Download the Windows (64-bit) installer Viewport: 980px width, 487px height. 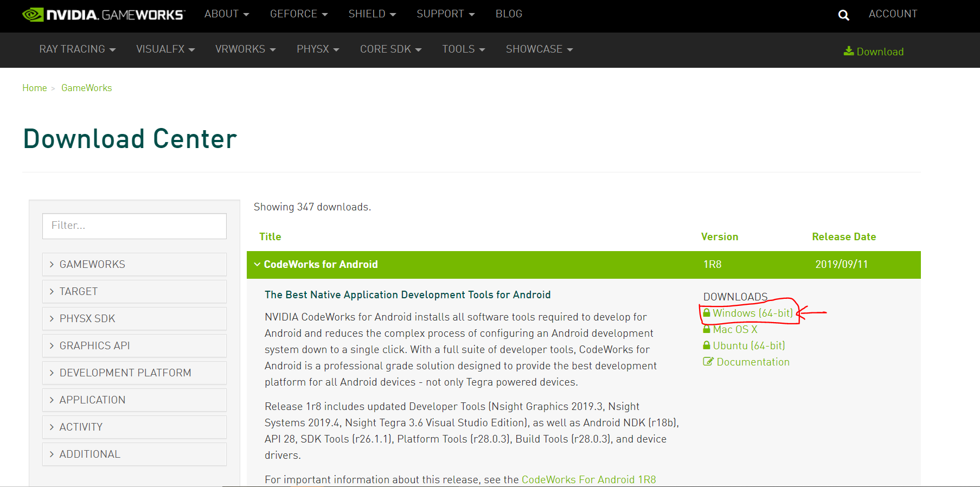tap(748, 313)
